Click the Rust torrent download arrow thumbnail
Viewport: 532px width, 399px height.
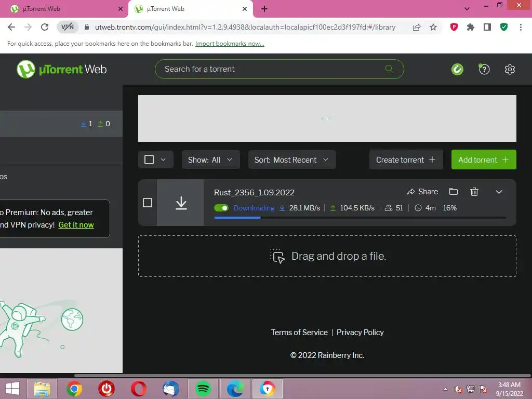pos(180,203)
